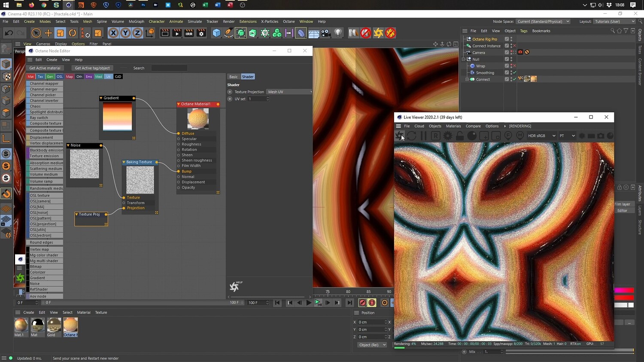Open the Materials menu in Live Viewer

[x=453, y=126]
